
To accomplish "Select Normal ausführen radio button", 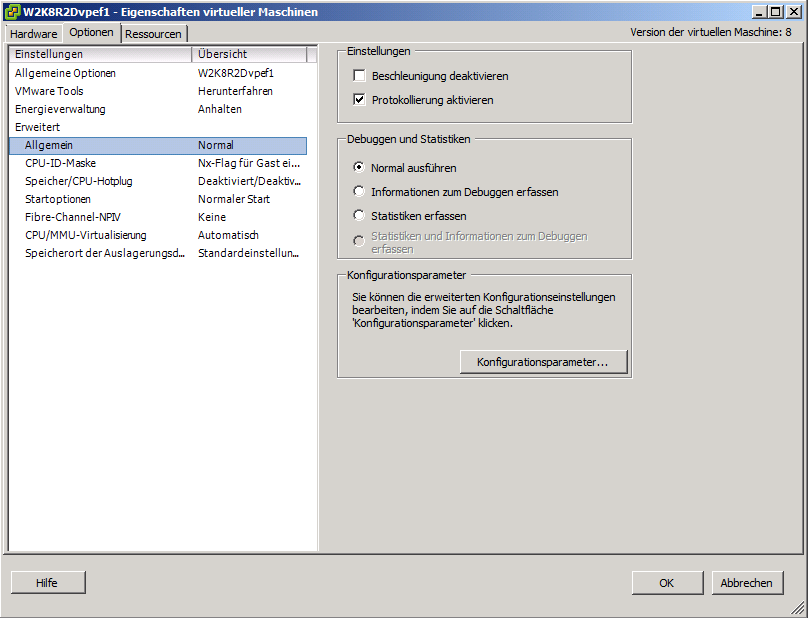I will pyautogui.click(x=359, y=168).
